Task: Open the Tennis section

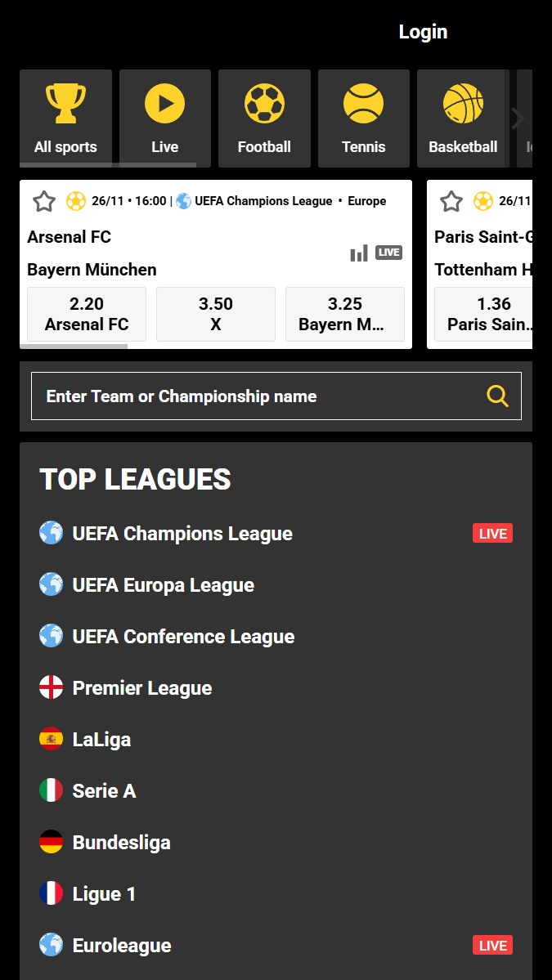Action: pos(363,118)
